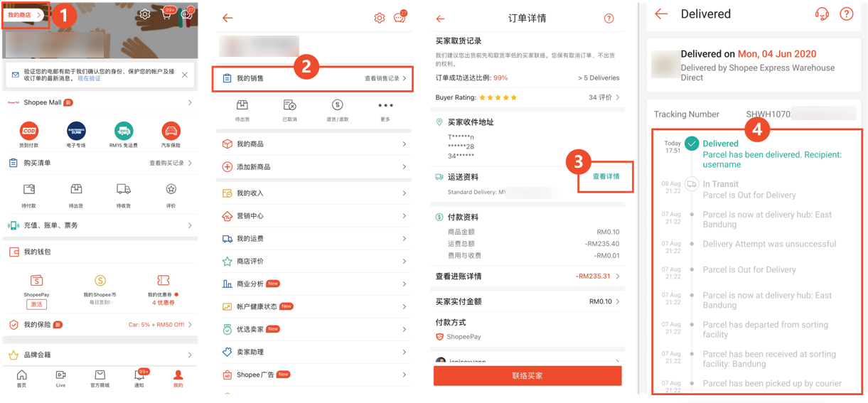Viewport: 868px width, 403px height.
Task: Click the 查看详情 shipping details link
Action: 606,176
